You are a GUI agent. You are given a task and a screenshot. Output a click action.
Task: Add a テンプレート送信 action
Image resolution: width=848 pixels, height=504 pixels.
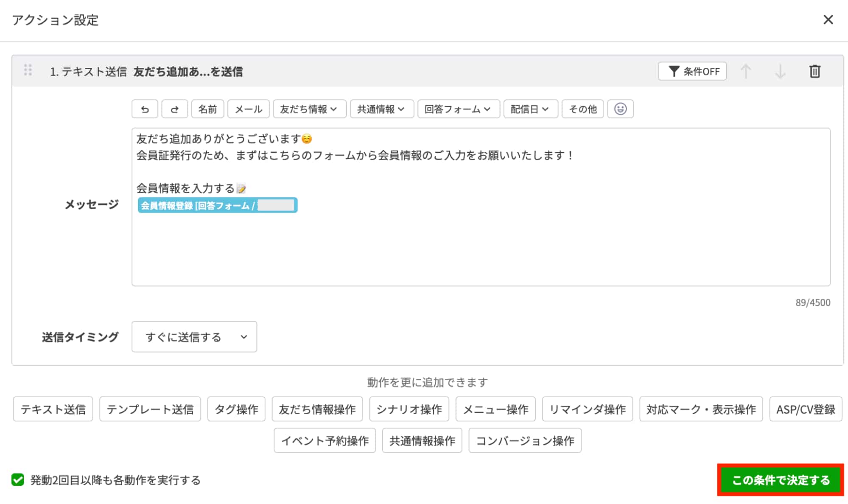[x=150, y=409]
